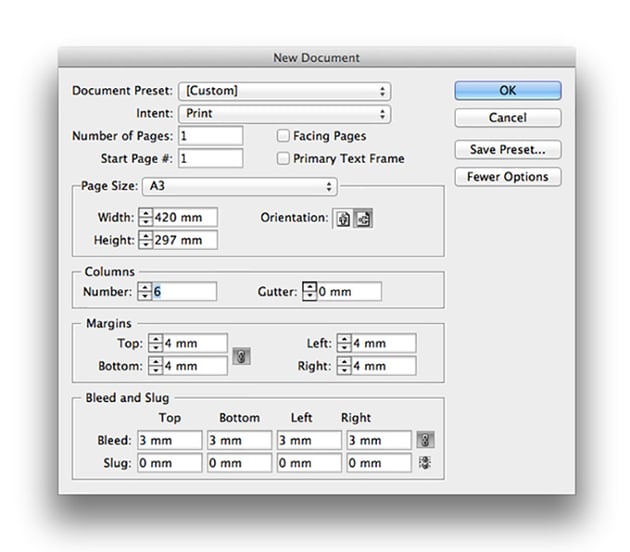The image size is (630, 552).
Task: Enable Primary Text Frame checkbox
Action: point(283,158)
